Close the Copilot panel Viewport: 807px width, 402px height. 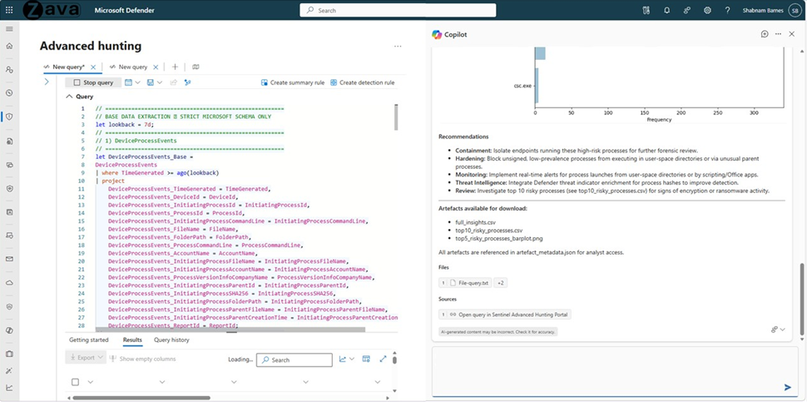[x=792, y=34]
